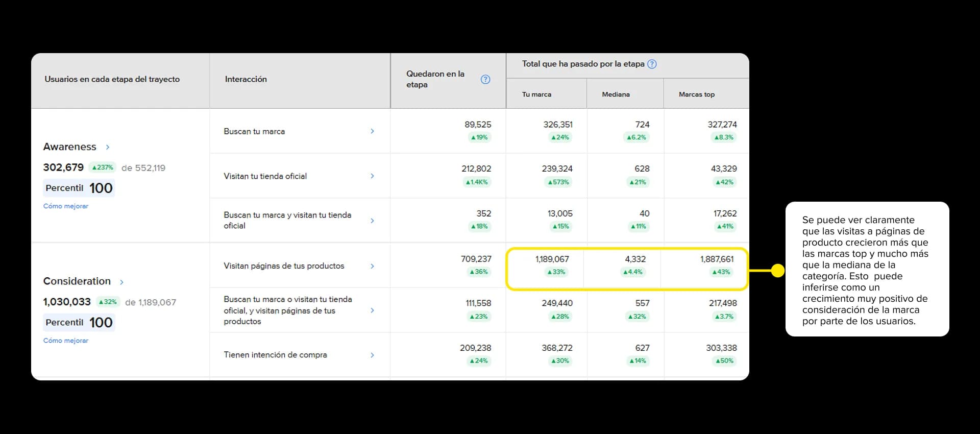Click the 368,272 Tu marca value
The image size is (980, 434).
click(557, 348)
